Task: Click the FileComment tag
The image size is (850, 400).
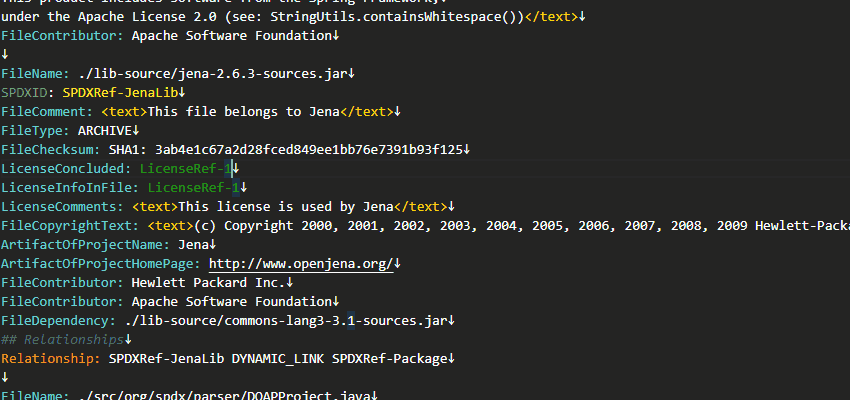Action: (44, 111)
